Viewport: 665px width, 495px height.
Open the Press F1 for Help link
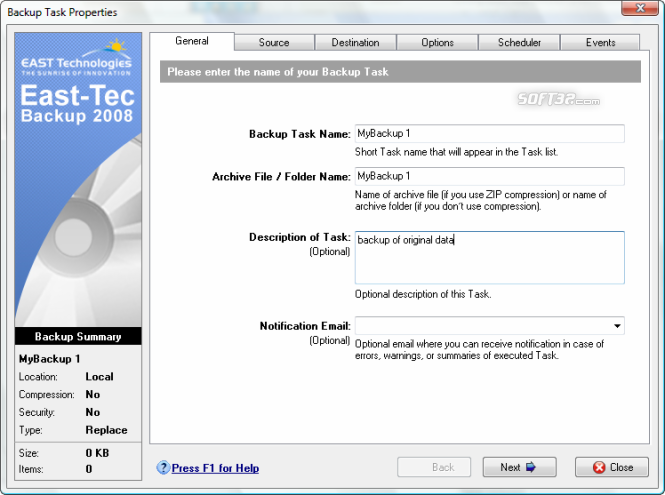tap(215, 468)
